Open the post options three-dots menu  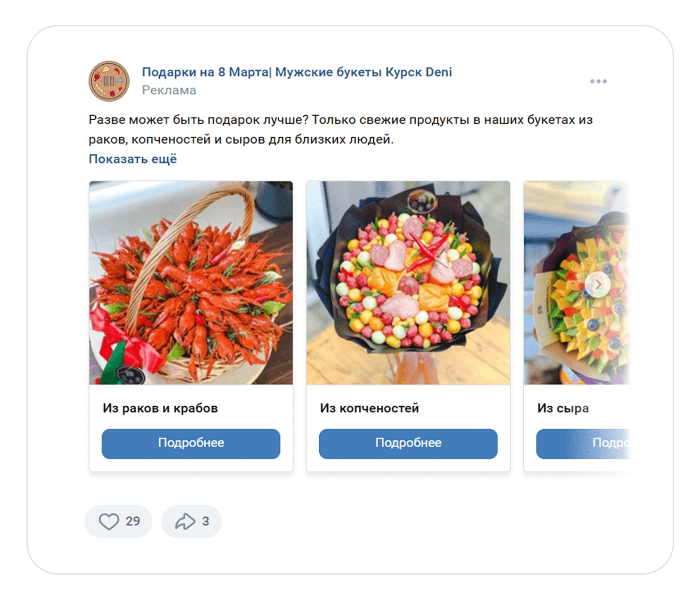pos(598,81)
